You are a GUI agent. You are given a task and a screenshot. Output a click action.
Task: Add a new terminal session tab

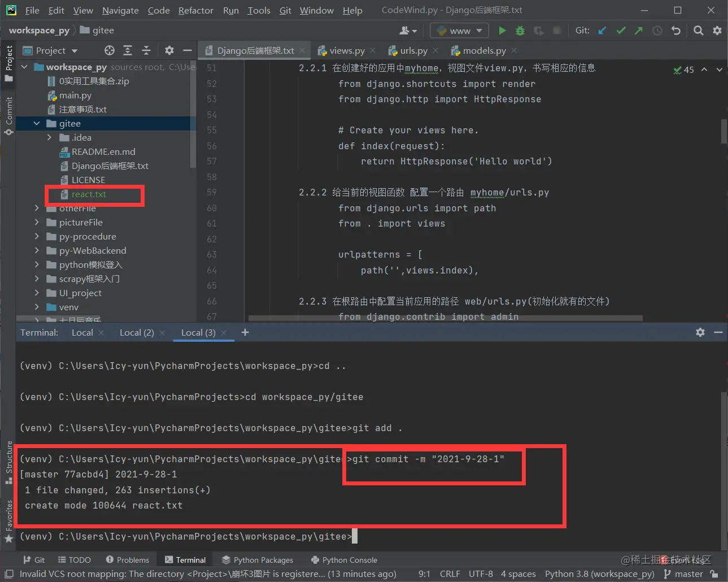pyautogui.click(x=245, y=332)
